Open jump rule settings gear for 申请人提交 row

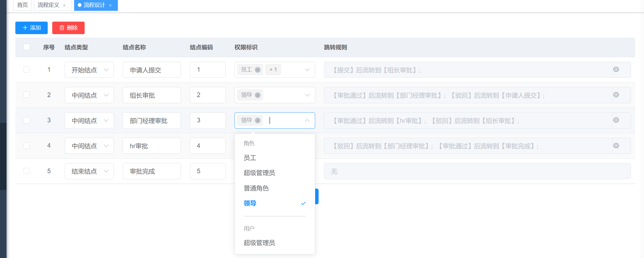(x=616, y=69)
